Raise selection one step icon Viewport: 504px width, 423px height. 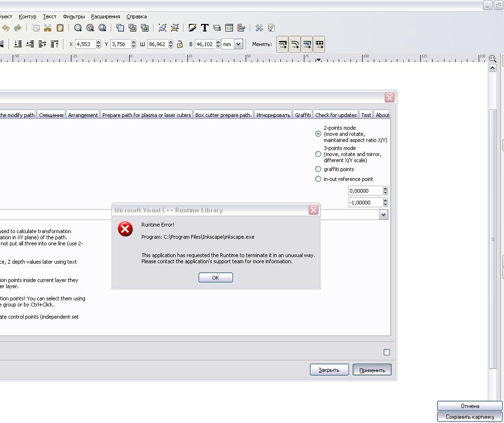click(x=42, y=44)
